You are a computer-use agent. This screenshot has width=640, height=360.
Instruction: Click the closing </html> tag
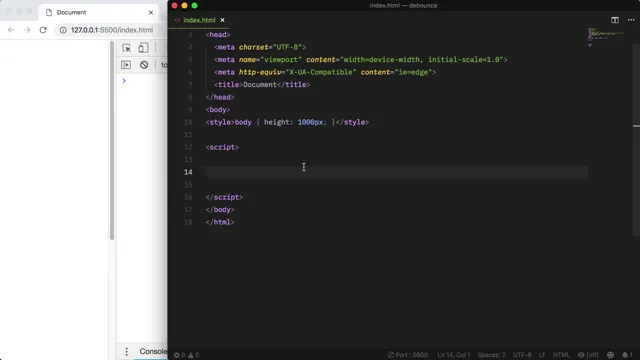click(220, 222)
